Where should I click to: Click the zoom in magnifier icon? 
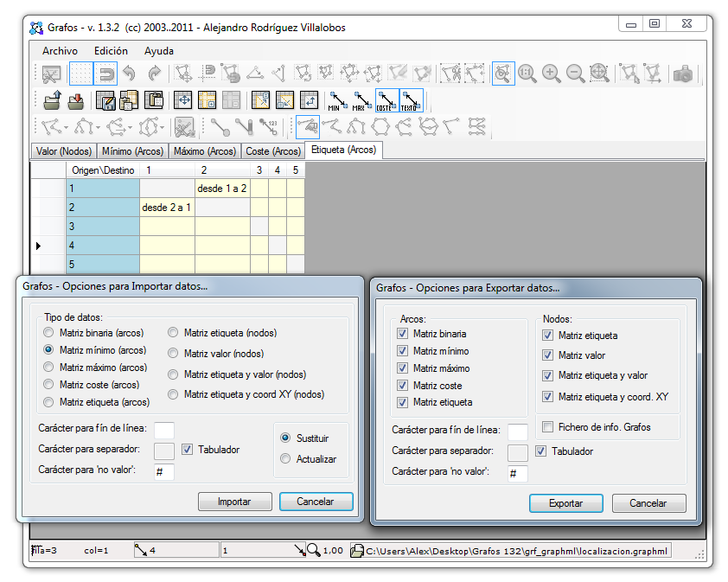pos(551,74)
